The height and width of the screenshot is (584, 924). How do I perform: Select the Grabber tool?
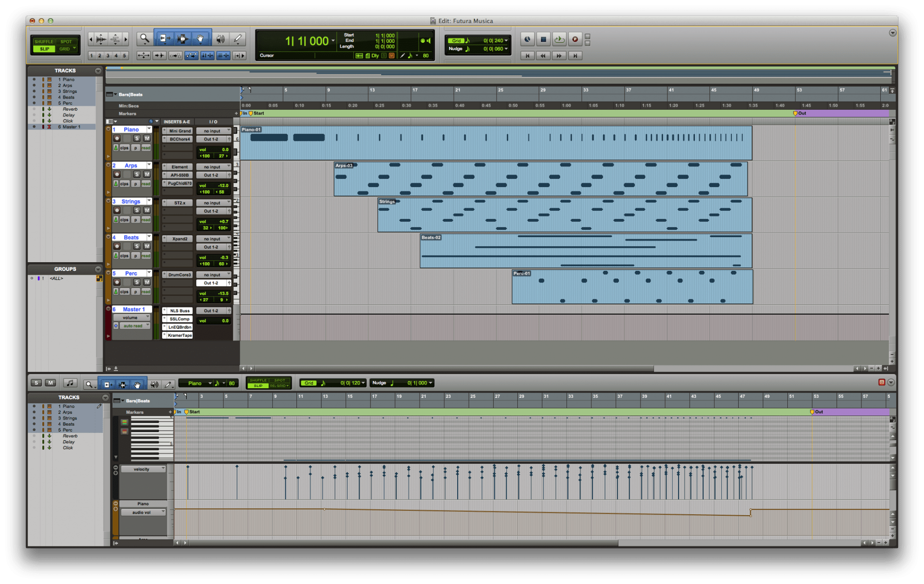[x=200, y=38]
